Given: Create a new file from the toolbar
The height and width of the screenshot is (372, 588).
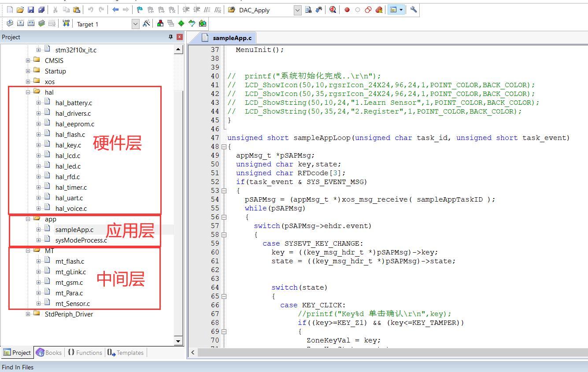Looking at the screenshot, I should click(10, 10).
